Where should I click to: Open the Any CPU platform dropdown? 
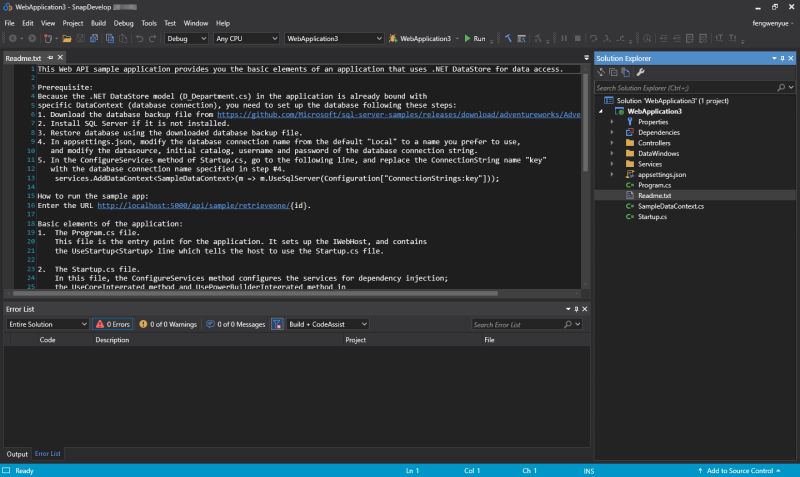pyautogui.click(x=246, y=38)
